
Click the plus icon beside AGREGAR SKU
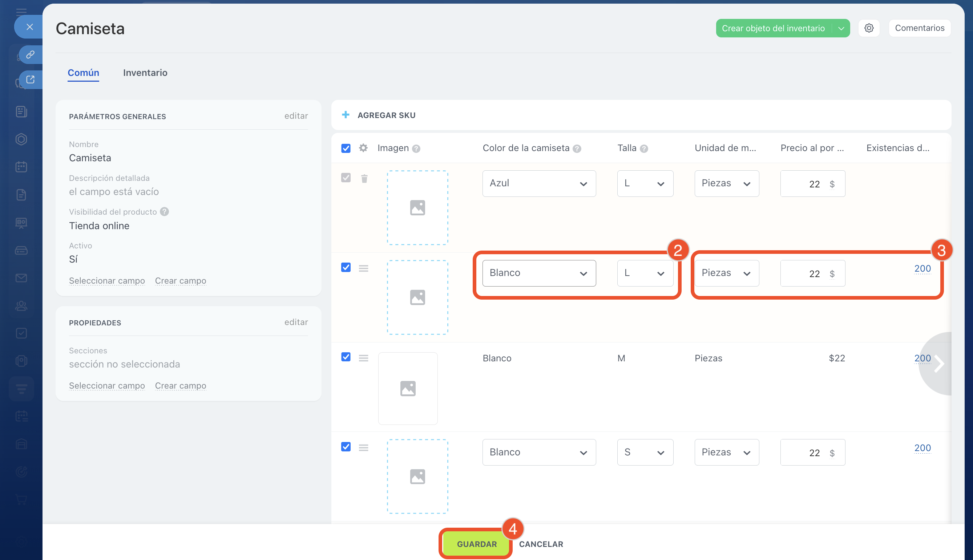tap(346, 115)
